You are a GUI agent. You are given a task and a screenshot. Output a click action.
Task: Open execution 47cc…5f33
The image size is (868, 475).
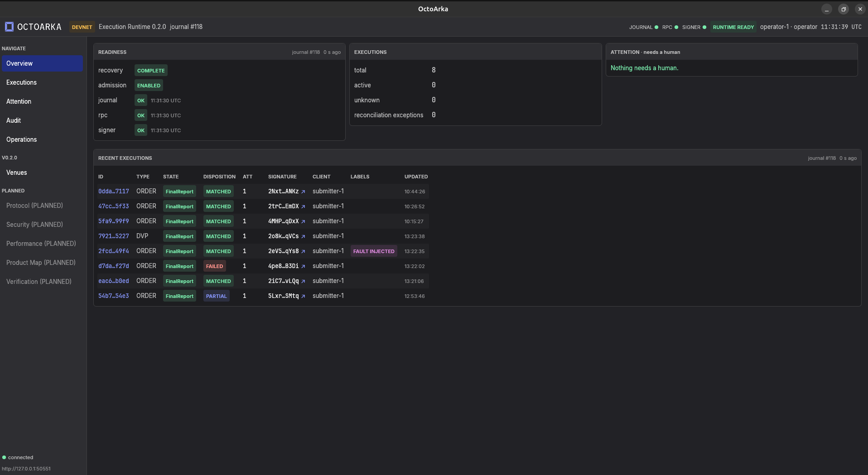[114, 206]
